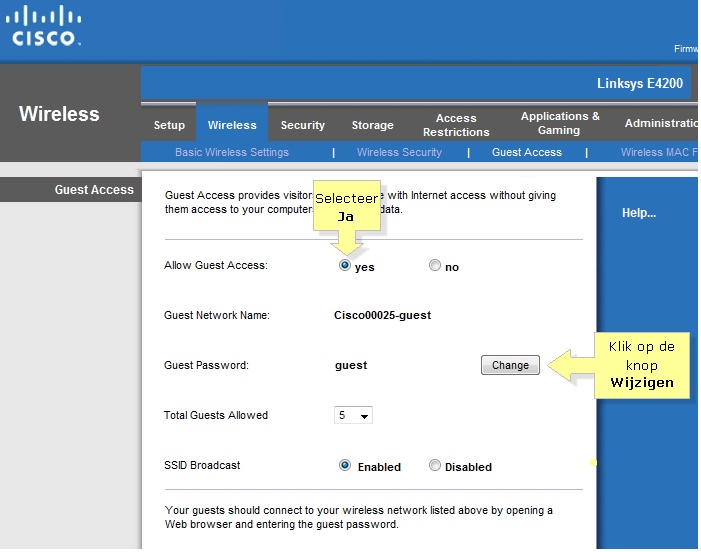Click the Help... link

639,213
